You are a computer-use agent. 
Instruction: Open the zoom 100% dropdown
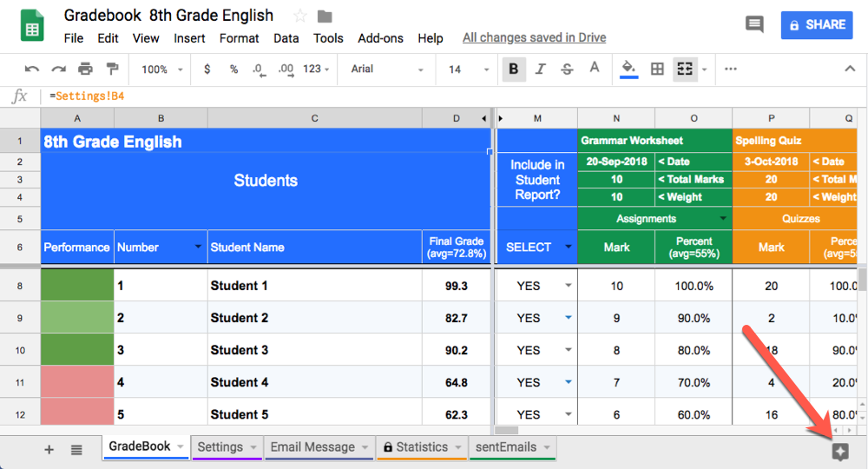pyautogui.click(x=162, y=69)
